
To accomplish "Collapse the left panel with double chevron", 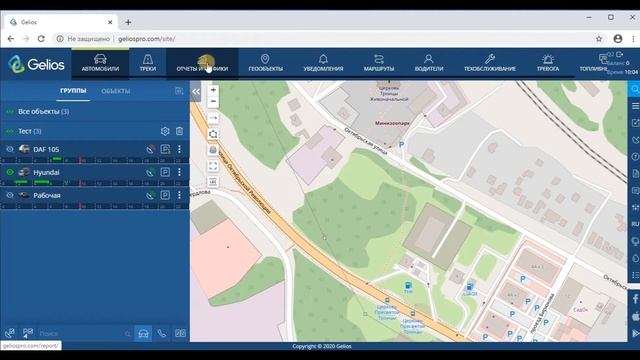I will point(196,91).
